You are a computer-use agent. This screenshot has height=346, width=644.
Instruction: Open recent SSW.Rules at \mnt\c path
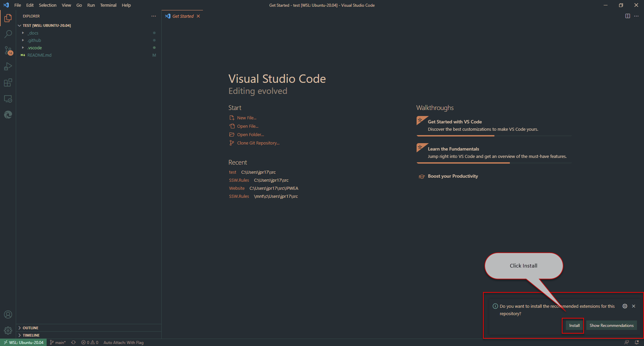pyautogui.click(x=239, y=196)
